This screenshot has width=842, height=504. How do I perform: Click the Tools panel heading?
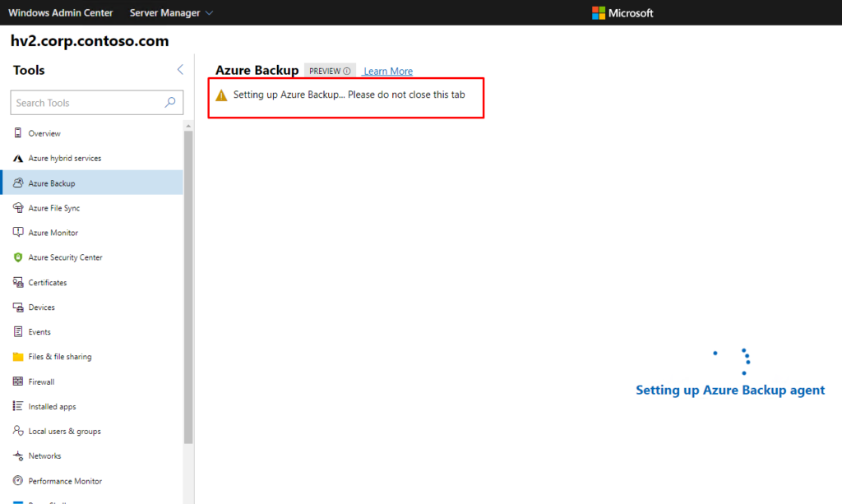(29, 70)
